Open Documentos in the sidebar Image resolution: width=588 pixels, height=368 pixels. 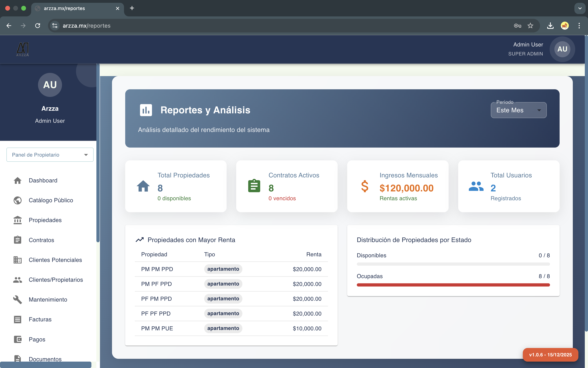(x=45, y=359)
